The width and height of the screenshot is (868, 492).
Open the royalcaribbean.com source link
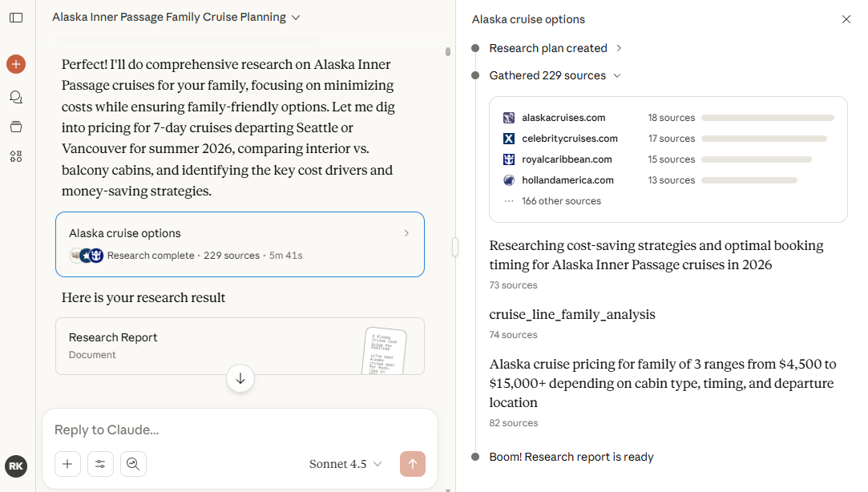point(567,159)
